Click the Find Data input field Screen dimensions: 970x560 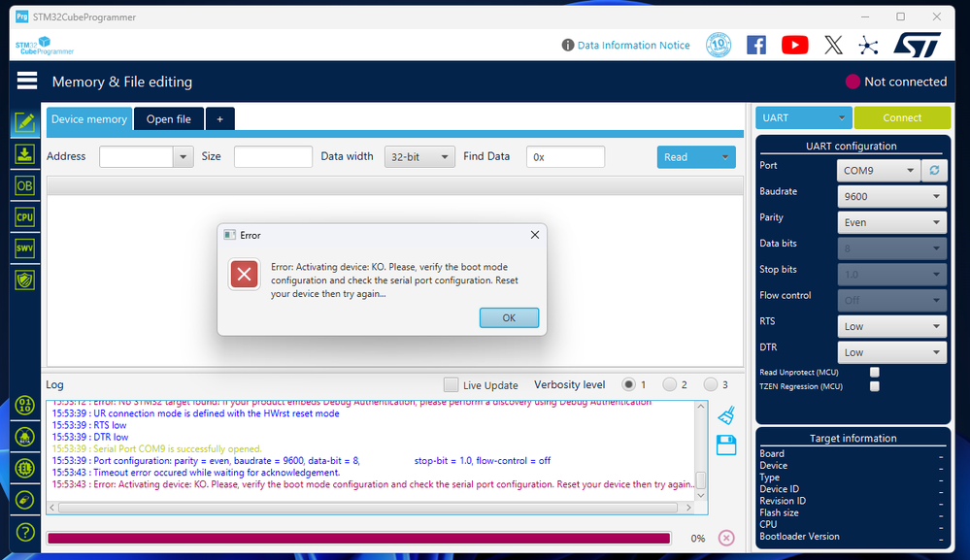point(565,156)
